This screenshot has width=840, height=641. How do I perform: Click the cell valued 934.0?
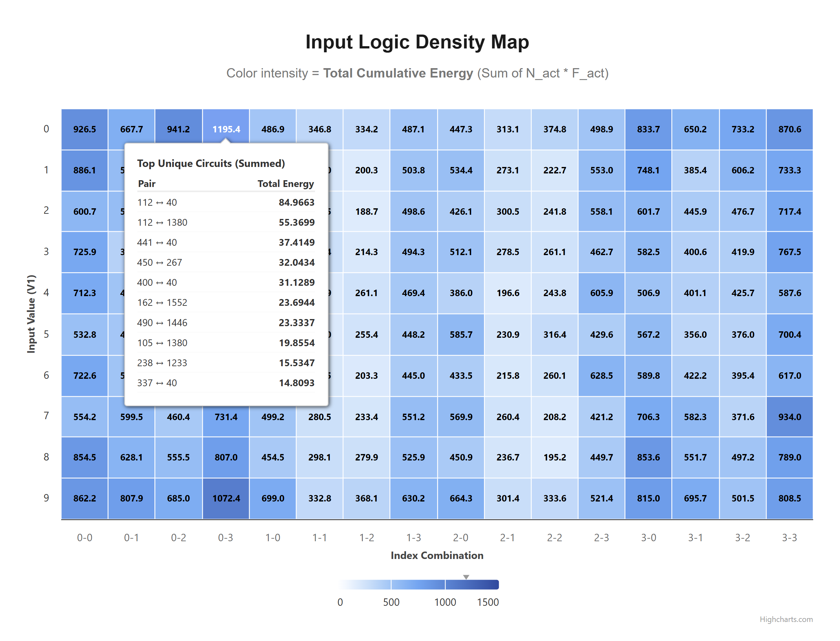coord(789,417)
